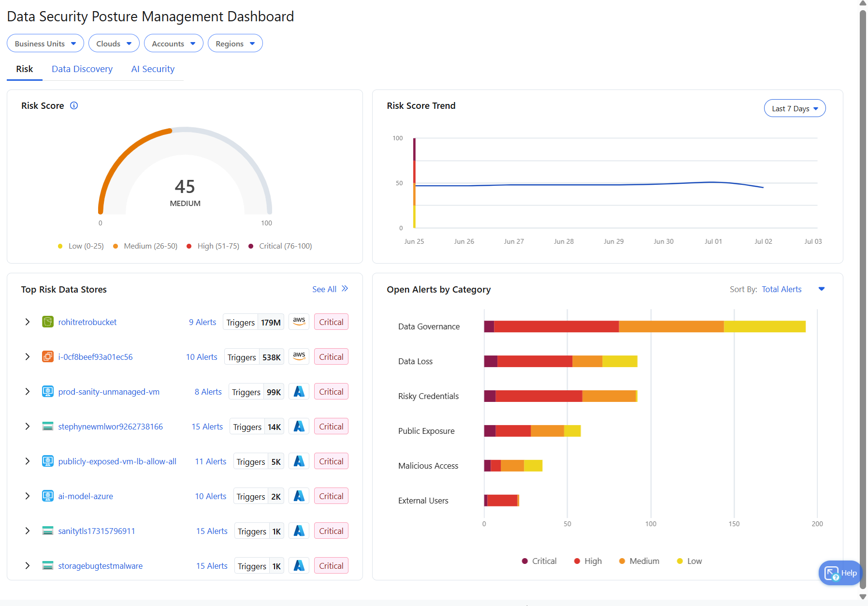868x606 pixels.
Task: Click the prod-sanity-unmanaged-vm VM icon
Action: [x=48, y=392]
